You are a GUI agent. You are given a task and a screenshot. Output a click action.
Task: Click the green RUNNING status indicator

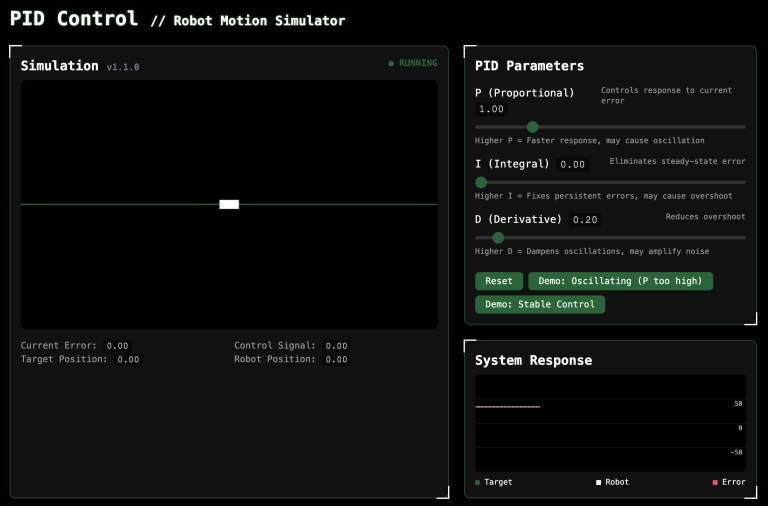pyautogui.click(x=413, y=63)
